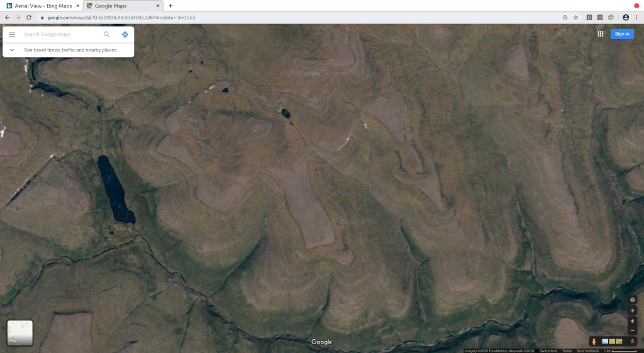The height and width of the screenshot is (353, 644).
Task: Click the Send feedback link
Action: [x=588, y=351]
